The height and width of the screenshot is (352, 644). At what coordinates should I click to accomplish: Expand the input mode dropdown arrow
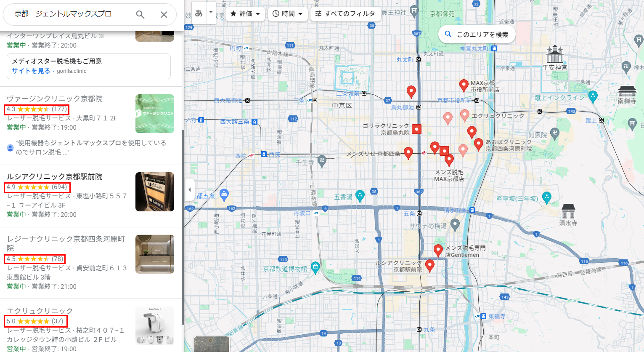pos(211,13)
